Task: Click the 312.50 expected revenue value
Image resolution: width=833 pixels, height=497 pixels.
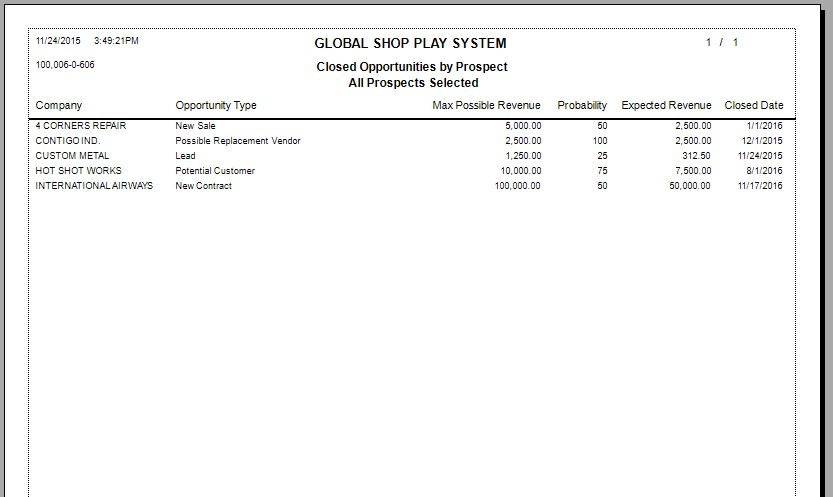Action: [x=696, y=156]
